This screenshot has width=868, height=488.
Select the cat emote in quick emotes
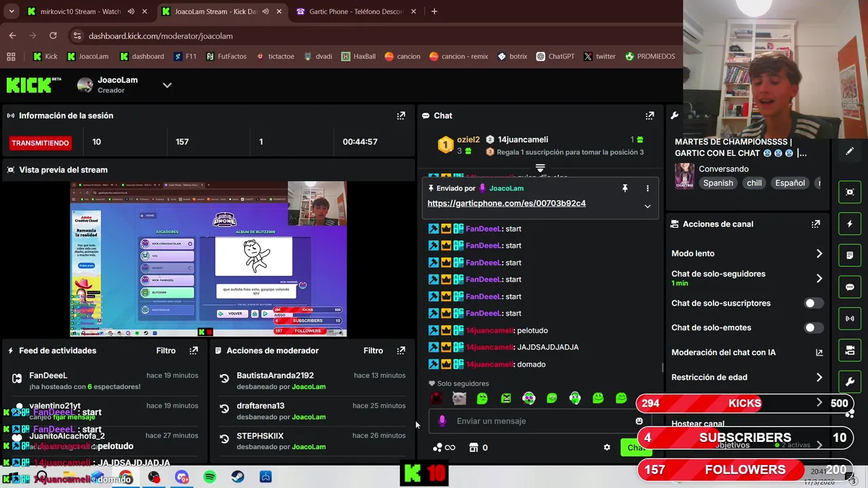459,399
